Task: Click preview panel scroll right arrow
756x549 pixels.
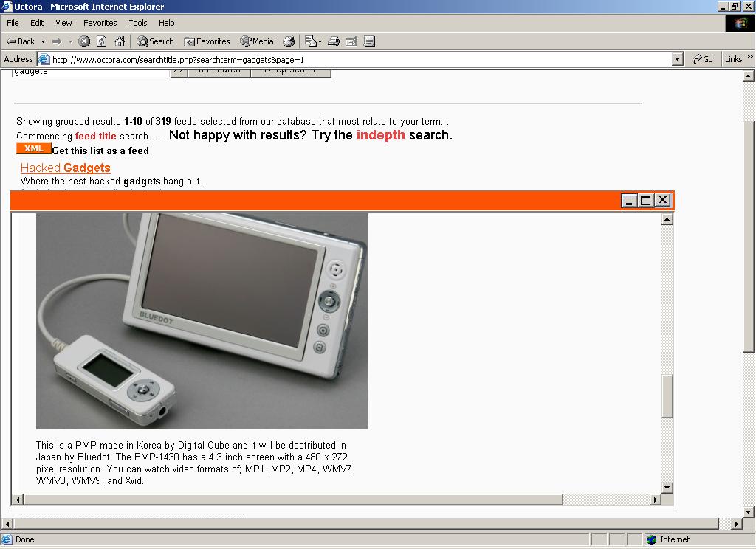Action: point(656,500)
